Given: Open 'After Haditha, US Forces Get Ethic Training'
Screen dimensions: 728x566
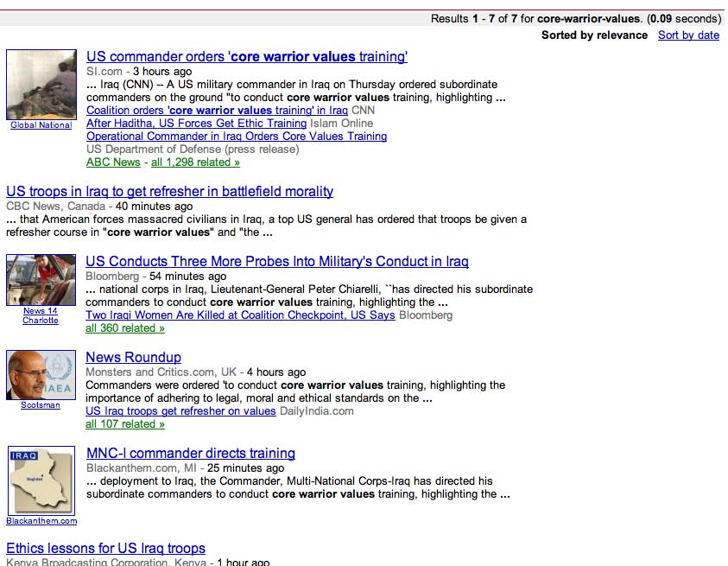Looking at the screenshot, I should click(x=196, y=124).
